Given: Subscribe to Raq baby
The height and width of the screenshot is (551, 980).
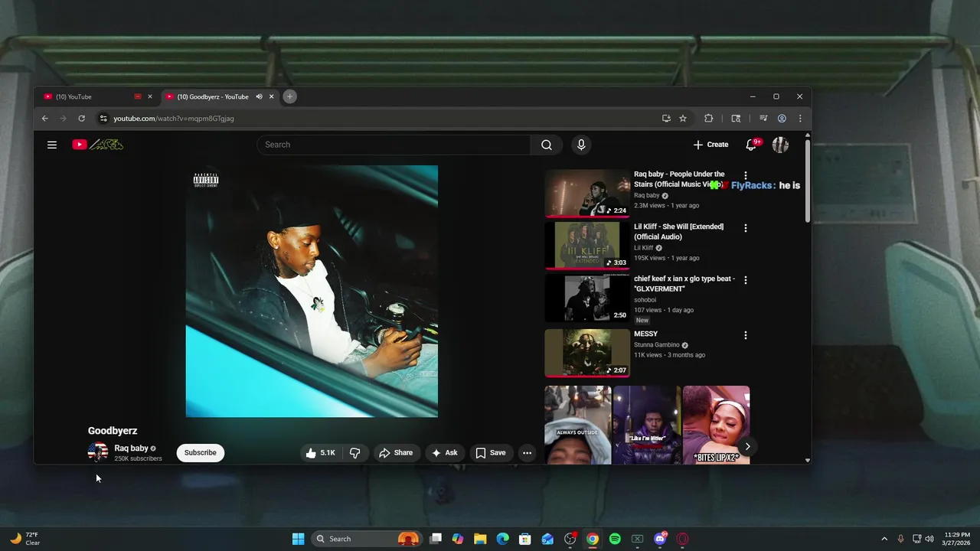Looking at the screenshot, I should (201, 453).
